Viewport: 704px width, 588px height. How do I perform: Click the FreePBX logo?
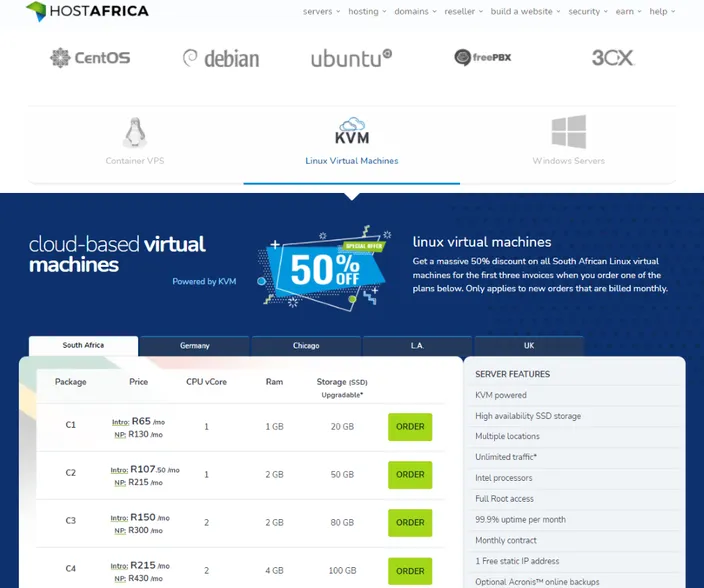click(483, 57)
